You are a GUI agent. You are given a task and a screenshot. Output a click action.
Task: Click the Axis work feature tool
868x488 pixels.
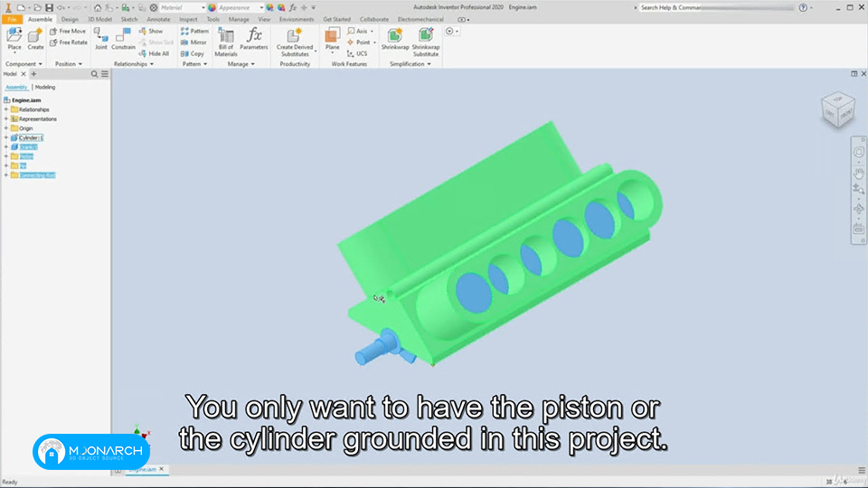coord(358,31)
